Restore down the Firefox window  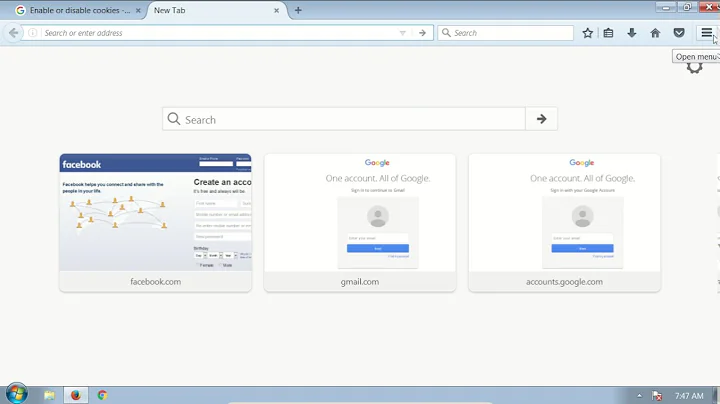coord(687,7)
